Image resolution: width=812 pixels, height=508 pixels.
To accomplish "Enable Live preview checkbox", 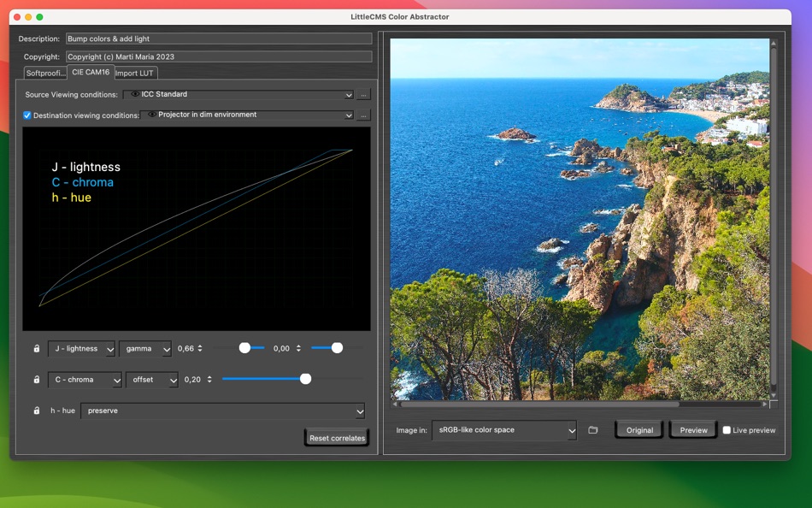I will pyautogui.click(x=727, y=429).
